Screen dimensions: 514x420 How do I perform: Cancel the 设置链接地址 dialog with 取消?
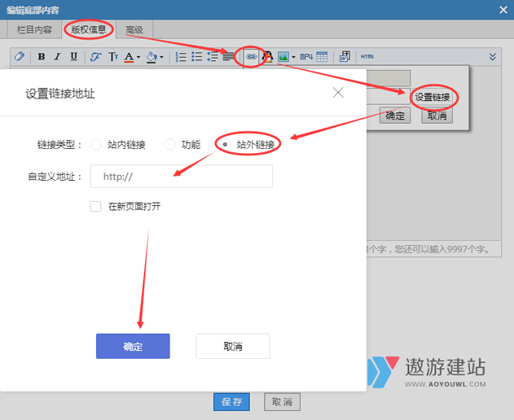[x=233, y=346]
